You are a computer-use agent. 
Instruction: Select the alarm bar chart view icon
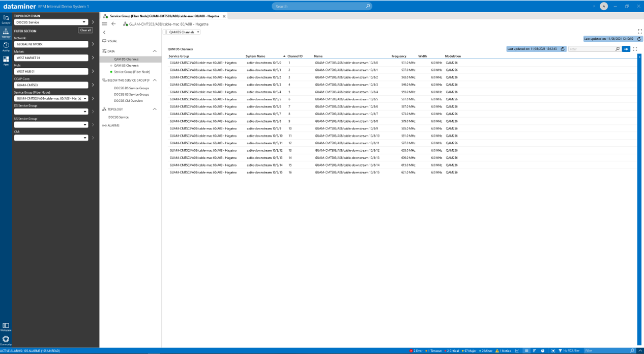click(535, 351)
